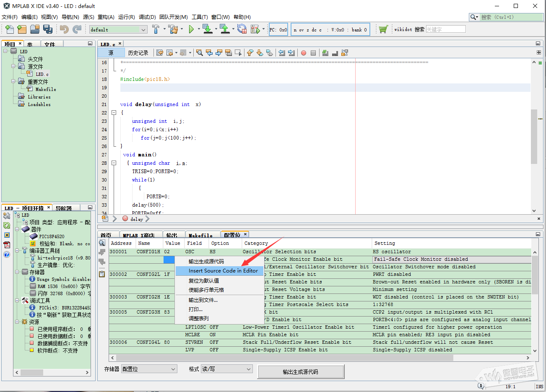Click the dashboard green Refresh icon

coord(7,225)
